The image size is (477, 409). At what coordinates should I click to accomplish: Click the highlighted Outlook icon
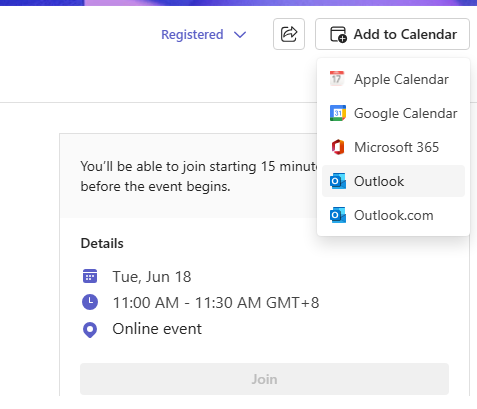337,181
